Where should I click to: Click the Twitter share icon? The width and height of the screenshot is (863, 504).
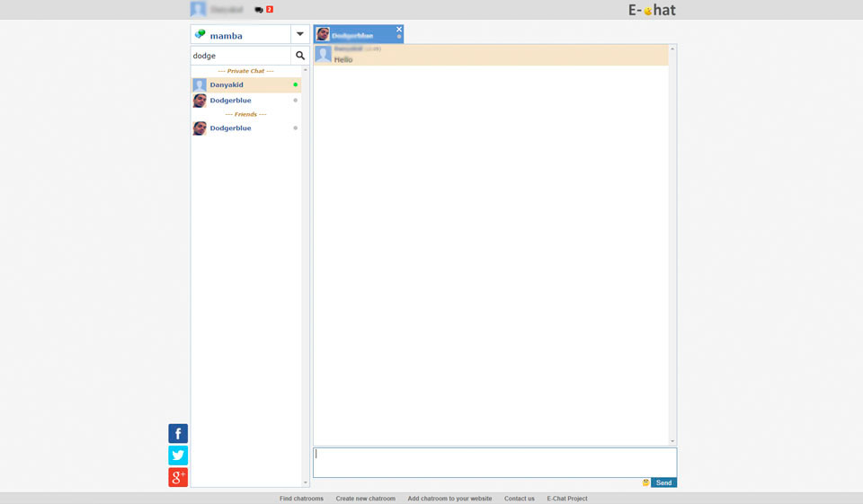178,455
